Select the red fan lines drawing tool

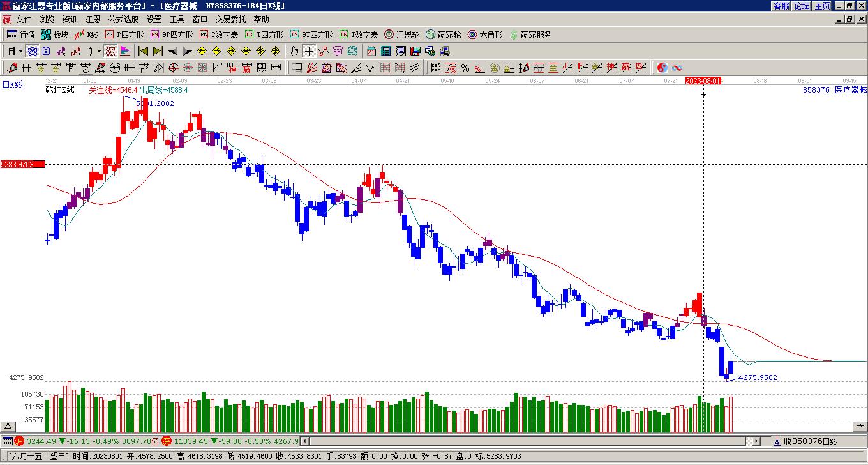pyautogui.click(x=312, y=68)
